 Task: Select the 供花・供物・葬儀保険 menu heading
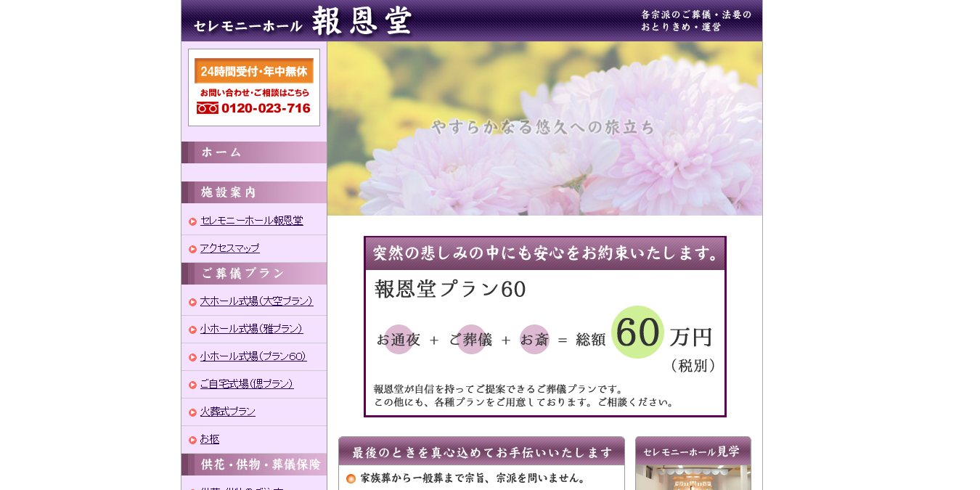pyautogui.click(x=254, y=465)
